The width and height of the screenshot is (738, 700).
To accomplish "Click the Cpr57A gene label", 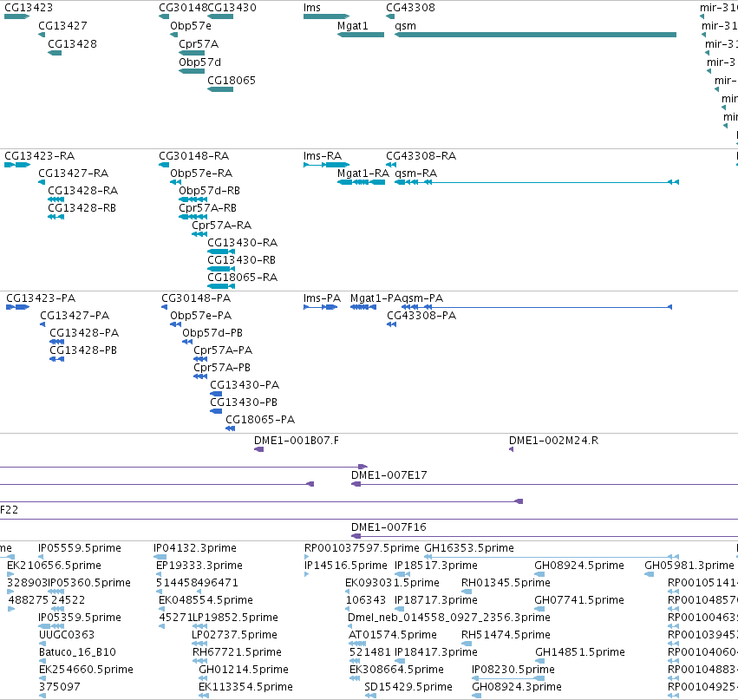I will point(199,44).
